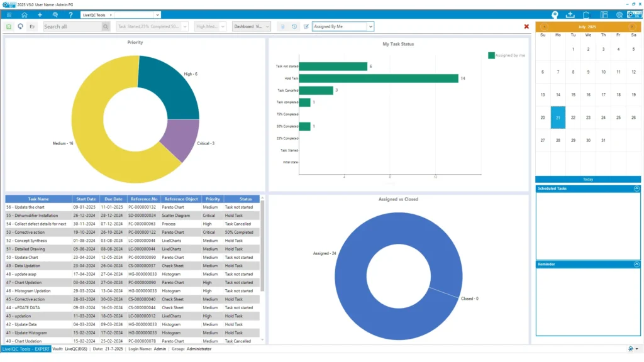Viewport: 644px width, 362px height.
Task: Select calendar date 21
Action: pos(558,118)
